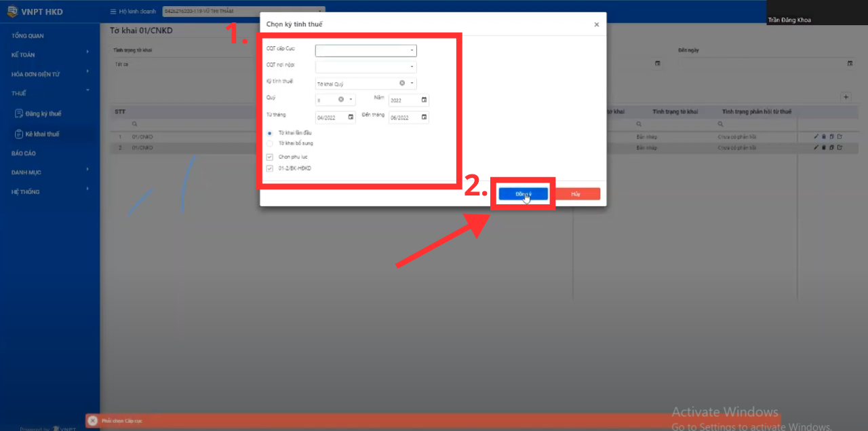868x431 pixels.
Task: Open the Quý dropdown arrow
Action: click(351, 100)
